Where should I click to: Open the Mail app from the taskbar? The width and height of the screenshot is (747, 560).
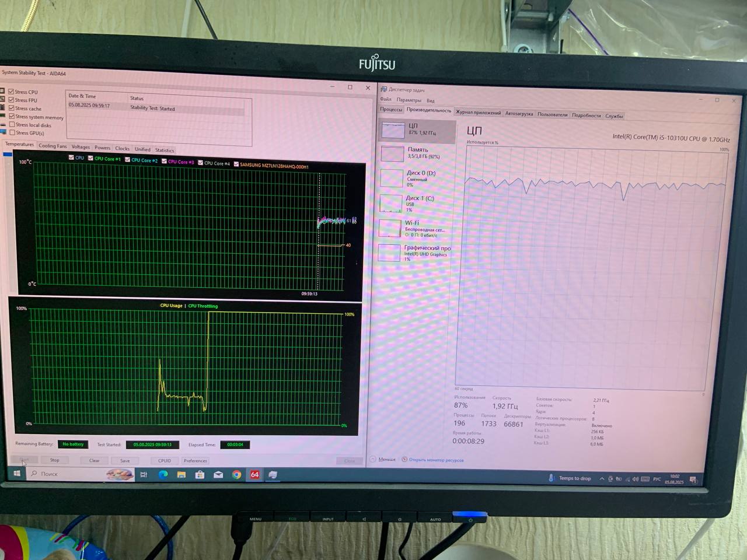(218, 475)
